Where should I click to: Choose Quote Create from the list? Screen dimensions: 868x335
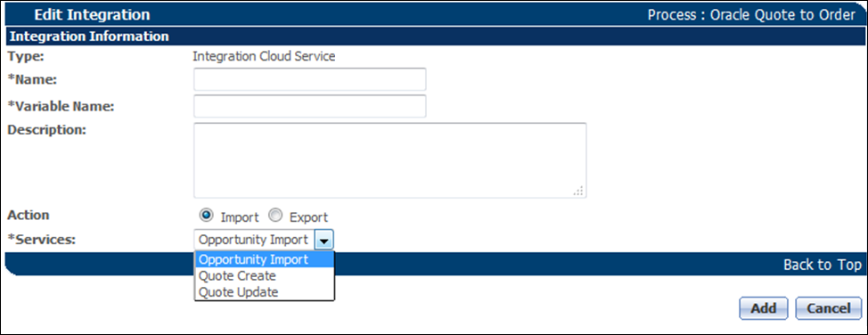(264, 276)
